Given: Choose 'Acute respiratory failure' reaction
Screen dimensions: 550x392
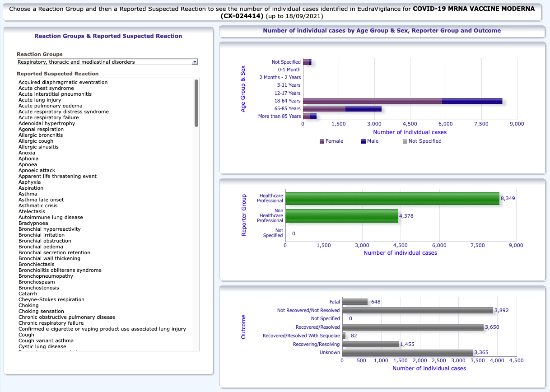Looking at the screenshot, I should [49, 117].
